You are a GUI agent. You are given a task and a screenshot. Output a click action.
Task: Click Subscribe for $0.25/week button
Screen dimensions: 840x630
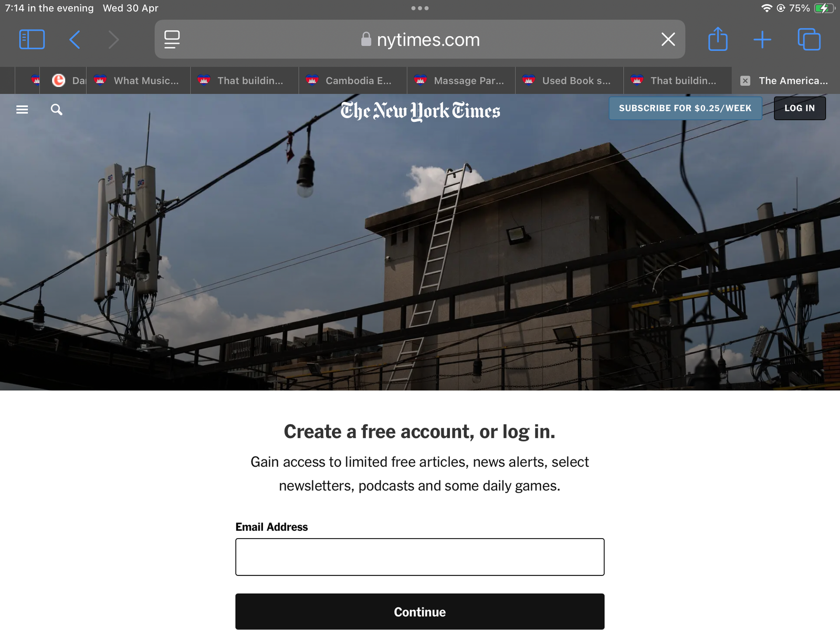pos(685,108)
